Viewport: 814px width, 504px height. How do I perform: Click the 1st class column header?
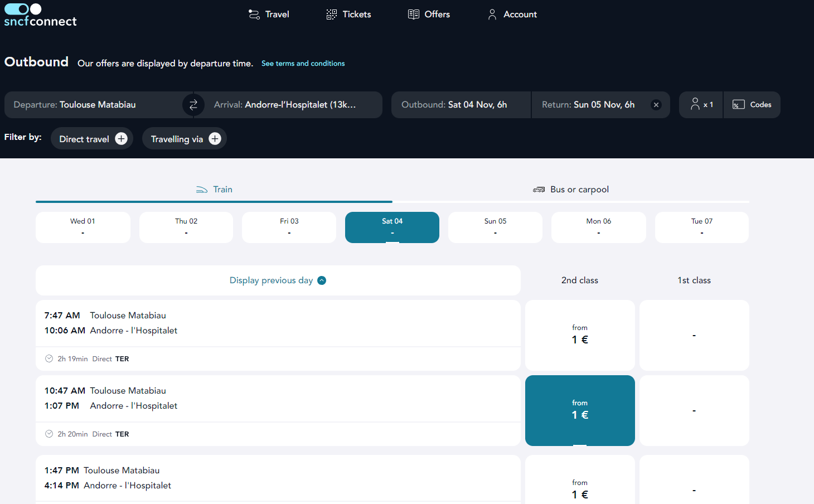point(694,280)
